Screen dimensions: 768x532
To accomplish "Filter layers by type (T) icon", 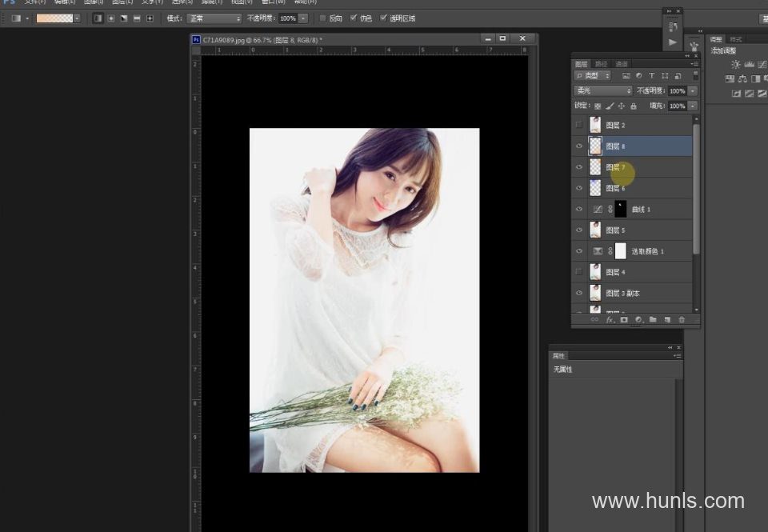I will 651,76.
